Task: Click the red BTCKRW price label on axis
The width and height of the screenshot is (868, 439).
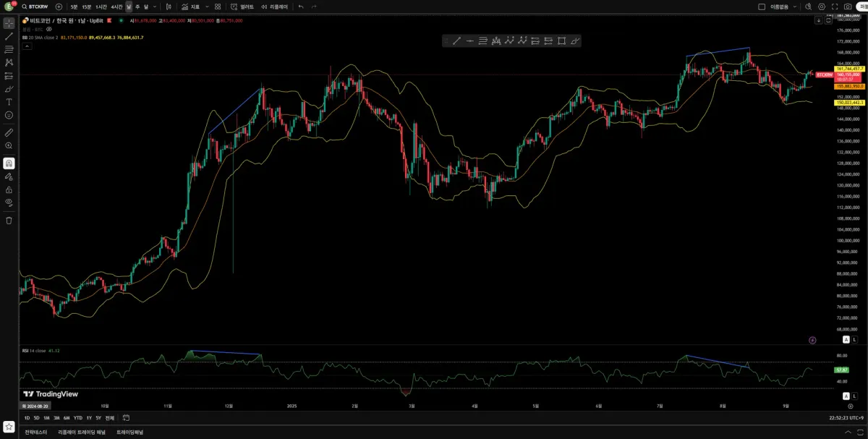Action: pos(824,74)
